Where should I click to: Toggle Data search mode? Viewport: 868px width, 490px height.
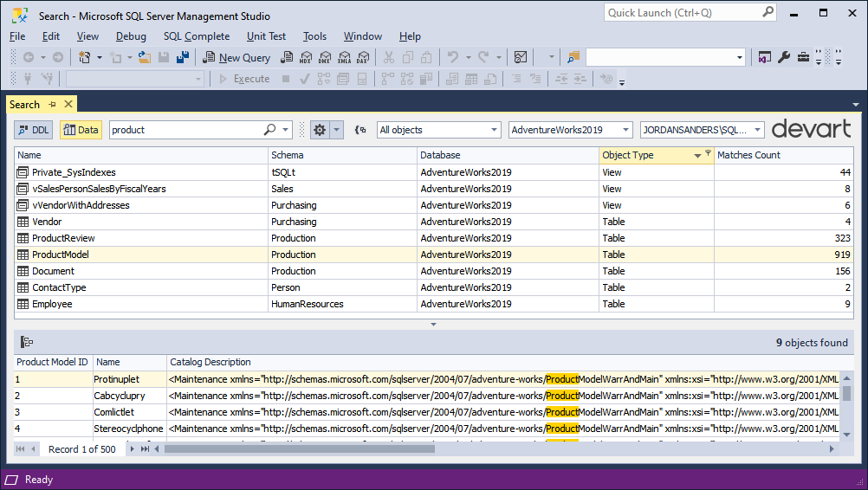81,130
